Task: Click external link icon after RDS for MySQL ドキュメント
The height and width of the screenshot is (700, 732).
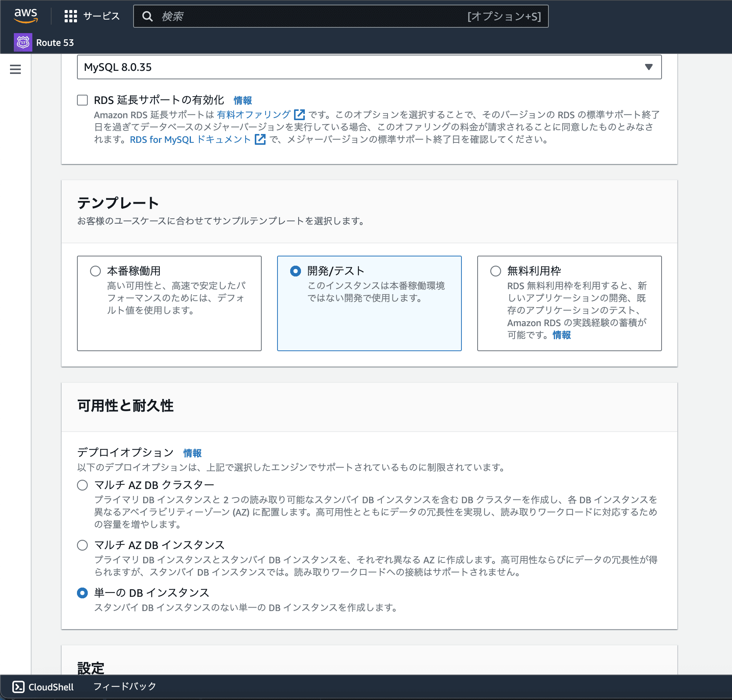Action: (260, 139)
